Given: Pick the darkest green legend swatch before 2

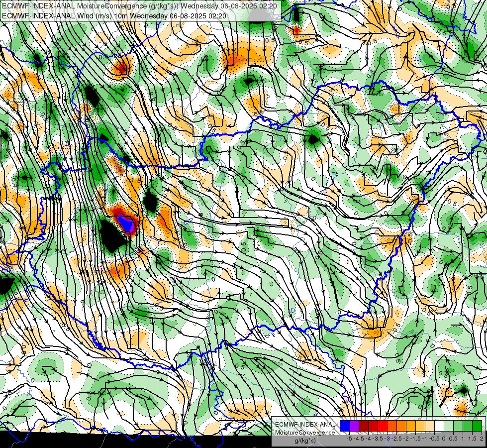Looking at the screenshot, I should click(477, 426).
